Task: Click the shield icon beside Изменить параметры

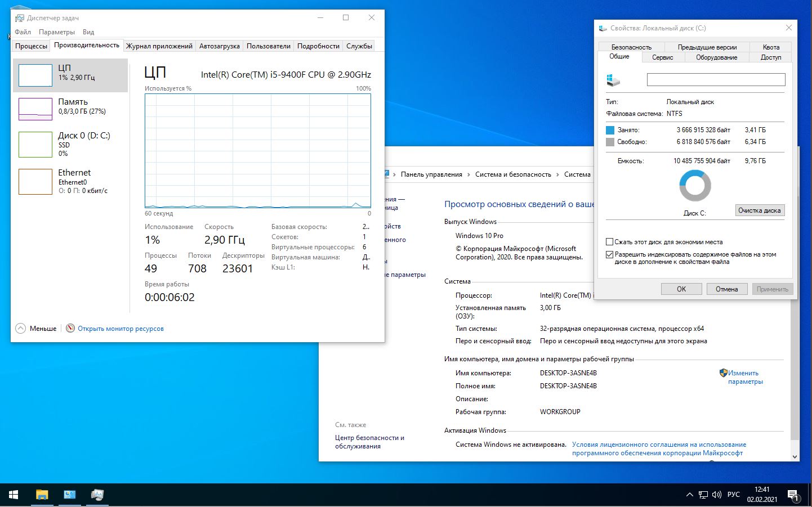Action: tap(724, 373)
